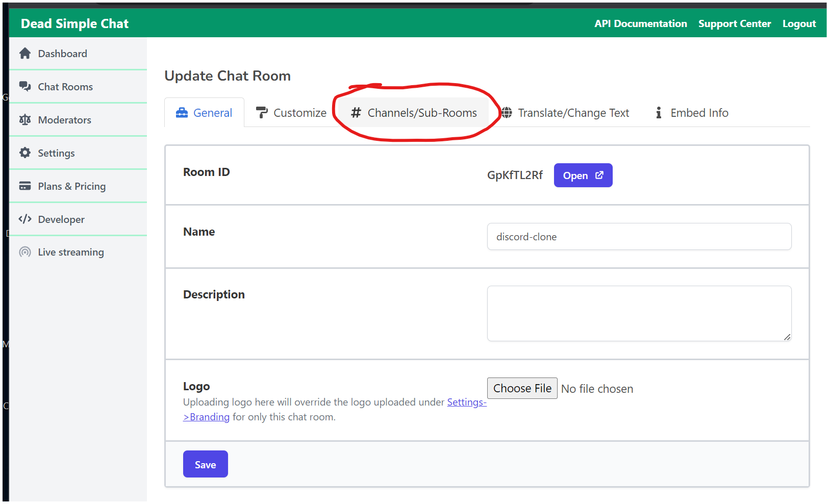
Task: Click the Description textarea resize handle
Action: (787, 337)
